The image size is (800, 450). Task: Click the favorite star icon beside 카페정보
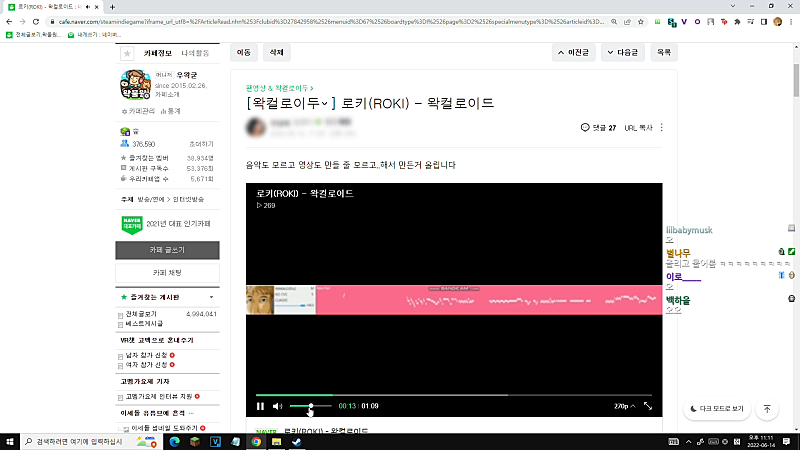(127, 53)
